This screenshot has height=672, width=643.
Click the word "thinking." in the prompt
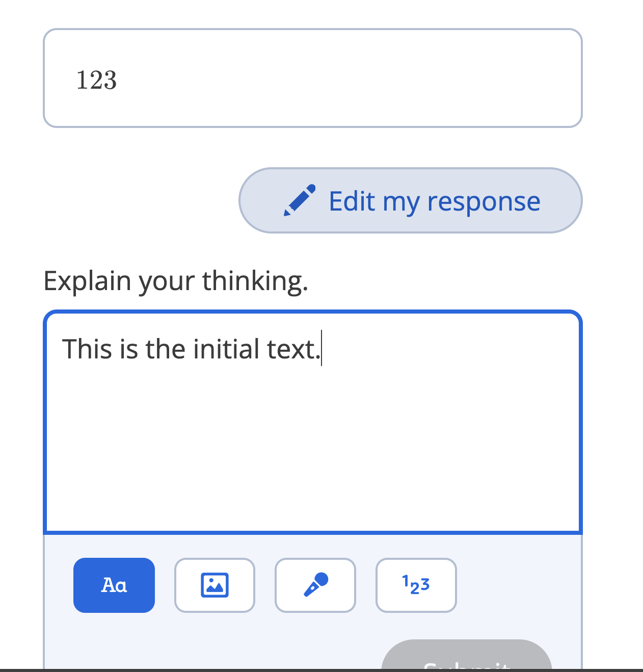[255, 281]
